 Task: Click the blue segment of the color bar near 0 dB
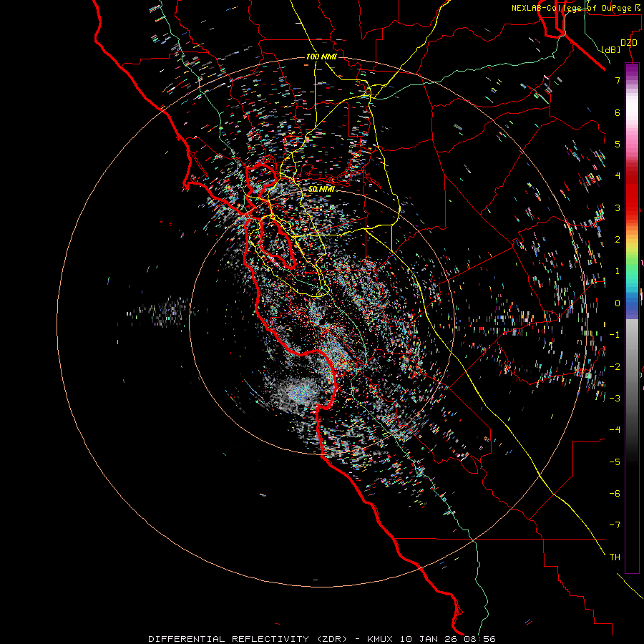pyautogui.click(x=632, y=304)
